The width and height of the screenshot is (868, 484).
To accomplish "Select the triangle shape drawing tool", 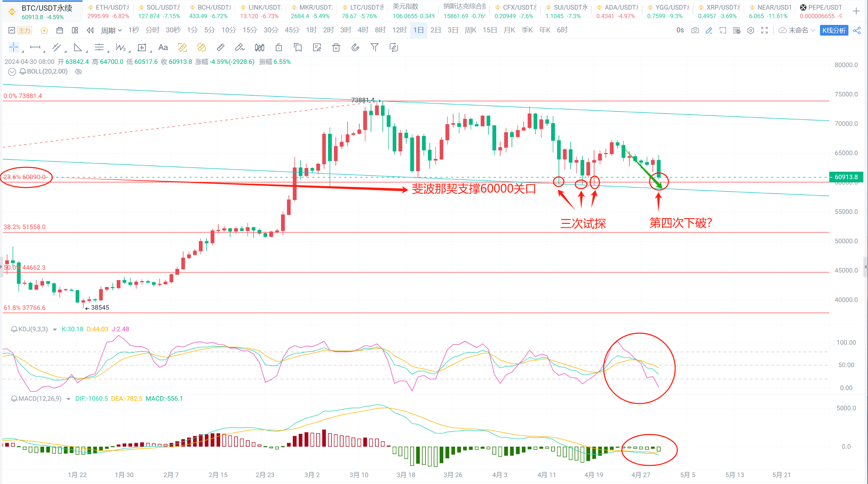I will 78,47.
